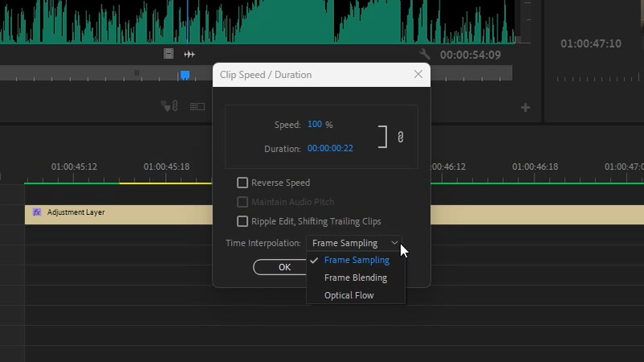644x362 pixels.
Task: Click the 01:00:45:18 ruler label
Action: pyautogui.click(x=167, y=167)
